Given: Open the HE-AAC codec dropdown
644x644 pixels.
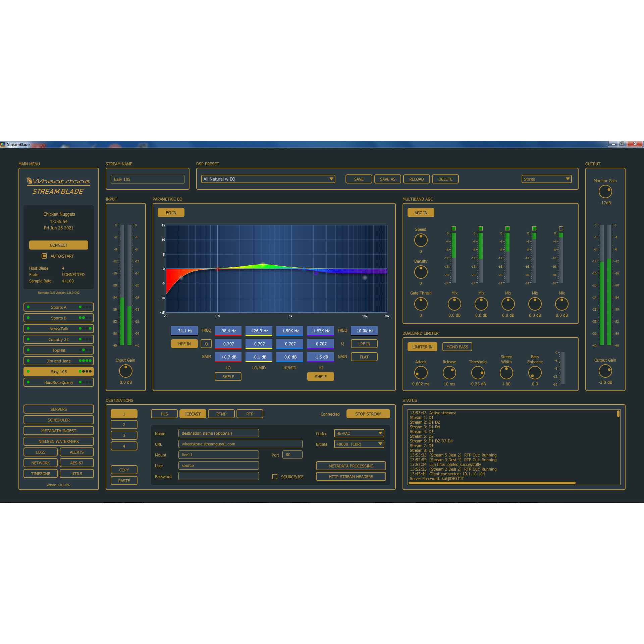Looking at the screenshot, I should 359,433.
